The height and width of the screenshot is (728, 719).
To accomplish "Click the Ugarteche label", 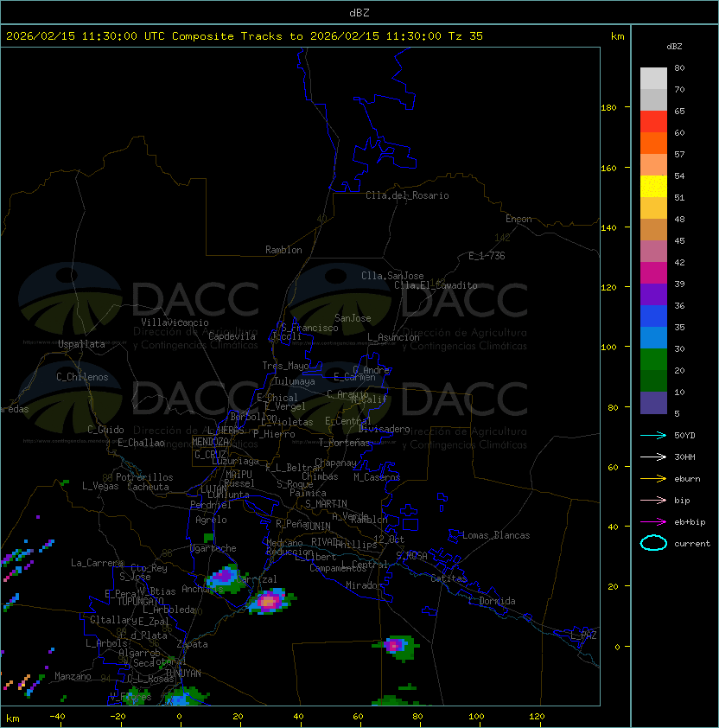I will click(213, 548).
